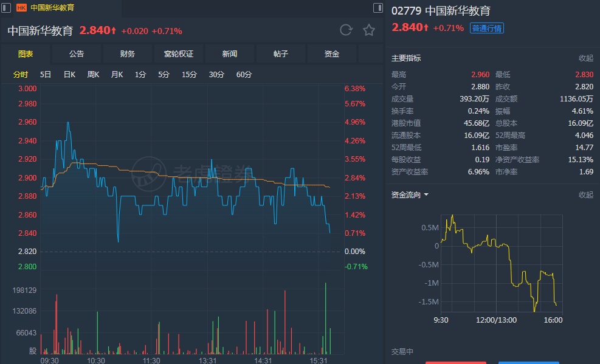Select the 30分 chart period
Viewport: 600px width, 364px height.
216,75
